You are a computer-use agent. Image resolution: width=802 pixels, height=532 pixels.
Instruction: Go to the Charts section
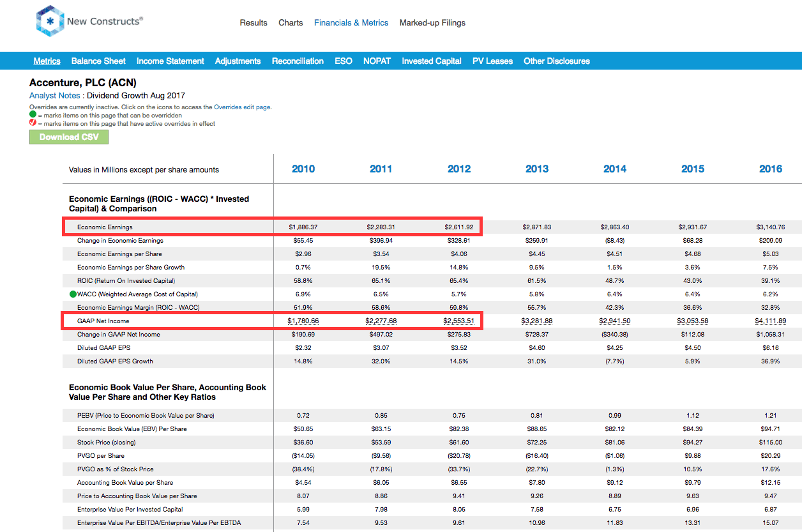coord(291,23)
